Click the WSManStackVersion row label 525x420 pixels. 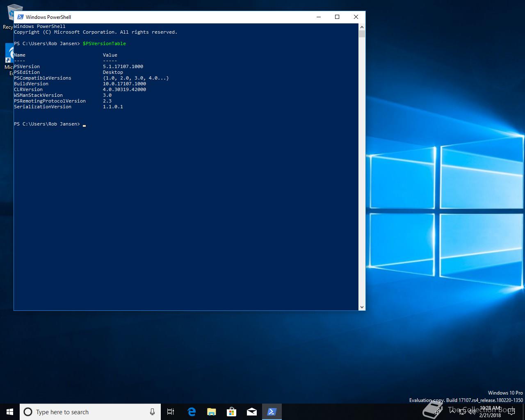tap(38, 95)
